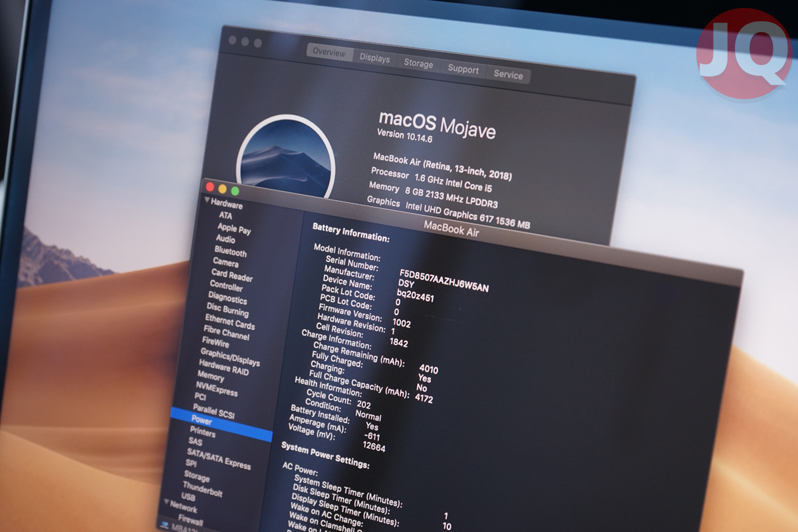Image resolution: width=798 pixels, height=532 pixels.
Task: Click the "macOS Mojave" heading text
Action: click(x=437, y=124)
